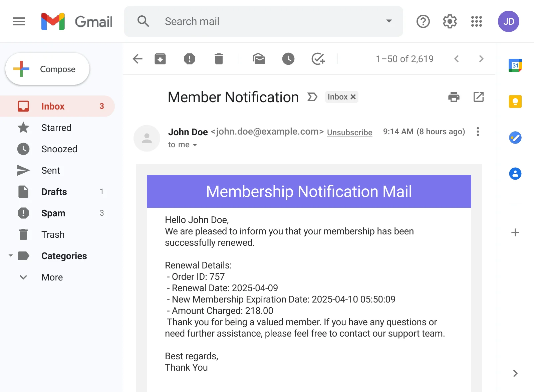Go to the Spam folder
This screenshot has width=534, height=392.
[x=53, y=213]
